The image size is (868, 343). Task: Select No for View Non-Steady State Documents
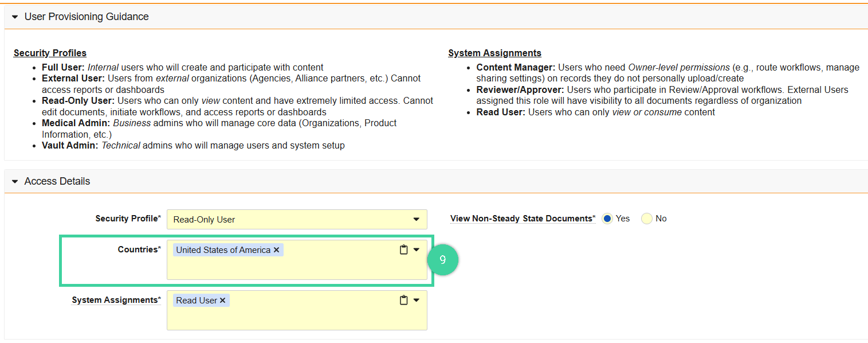coord(647,219)
